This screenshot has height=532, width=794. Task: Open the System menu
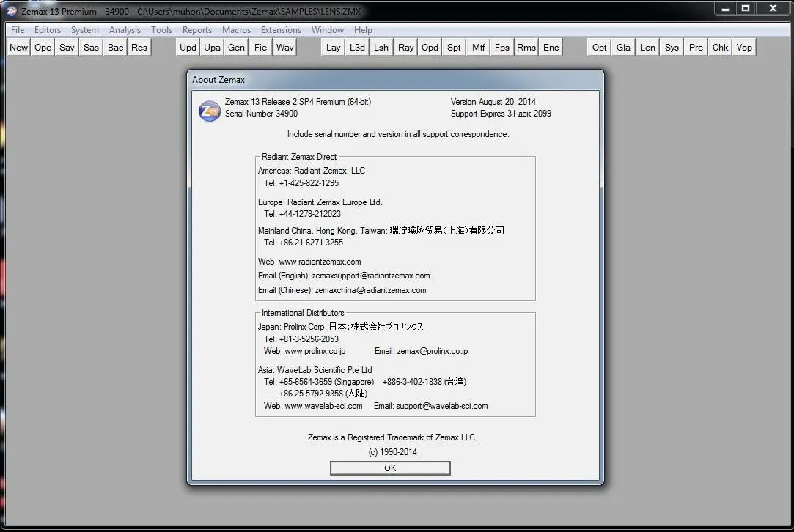tap(85, 30)
